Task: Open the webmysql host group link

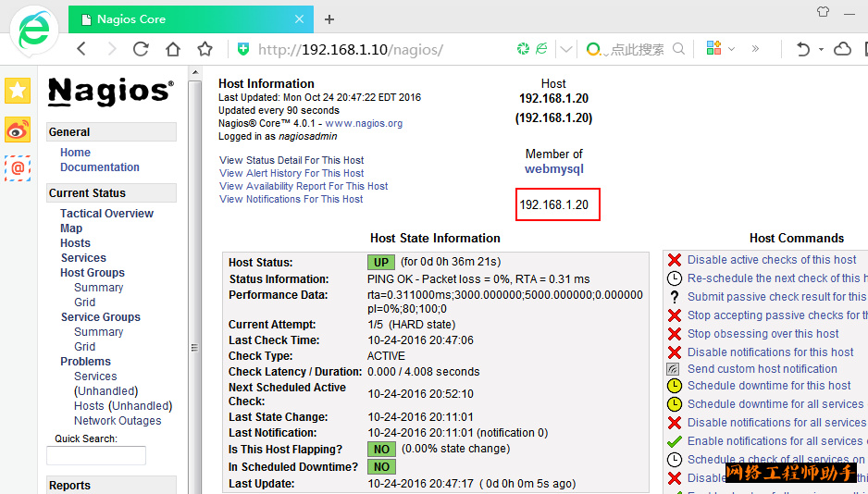Action: coord(554,169)
